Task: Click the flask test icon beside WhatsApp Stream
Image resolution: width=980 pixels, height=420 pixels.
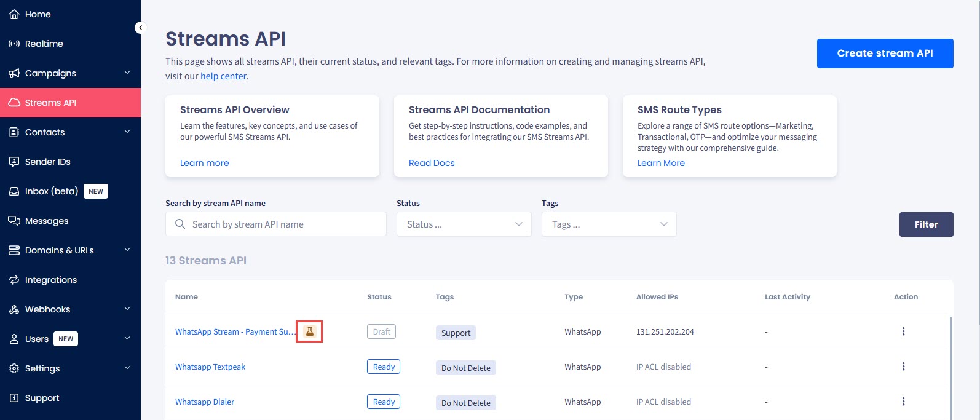Action: coord(310,331)
